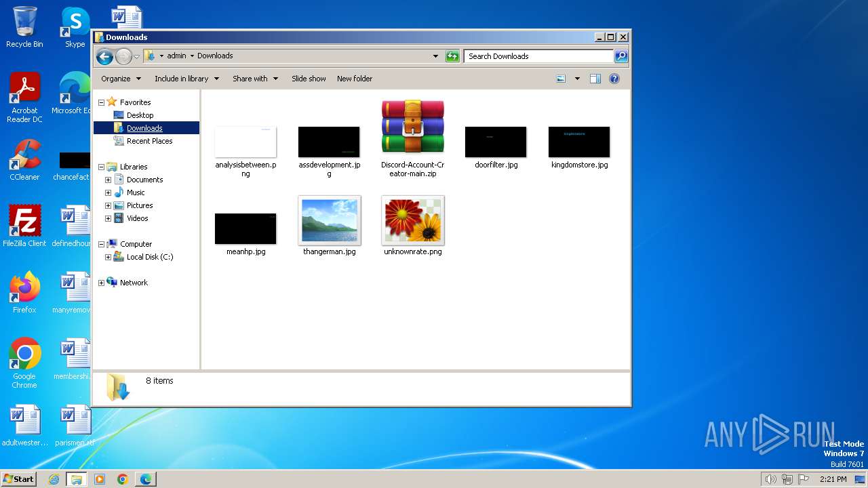Select Downloads under Favorites
The height and width of the screenshot is (488, 868).
(144, 128)
